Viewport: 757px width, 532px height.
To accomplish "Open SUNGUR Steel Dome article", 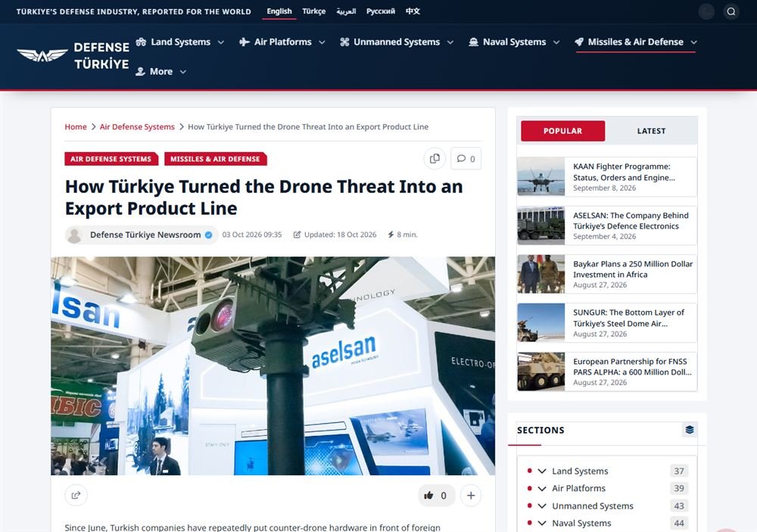I will point(628,318).
